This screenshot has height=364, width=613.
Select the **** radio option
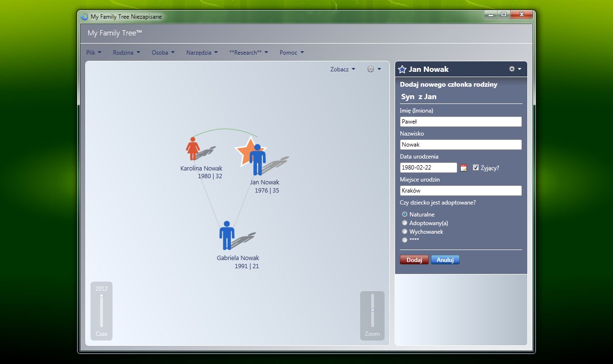coord(405,240)
